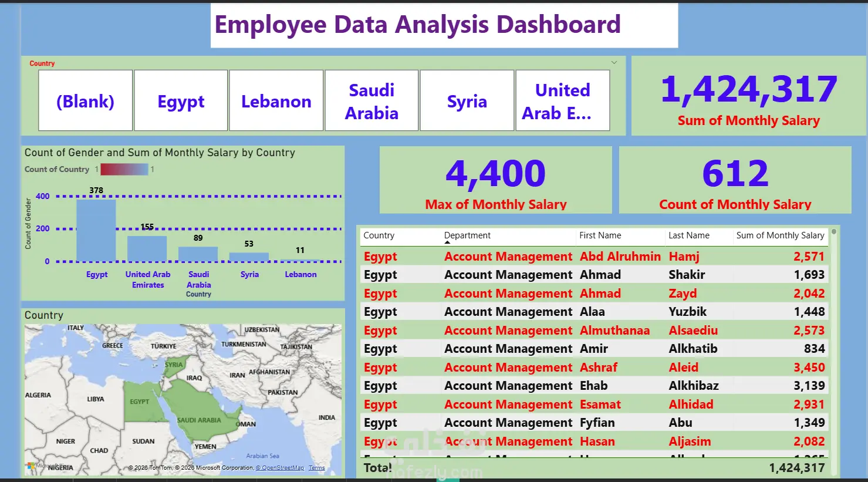The height and width of the screenshot is (482, 868).
Task: Select the Saudi Arabia bar labeled 89
Action: click(198, 254)
